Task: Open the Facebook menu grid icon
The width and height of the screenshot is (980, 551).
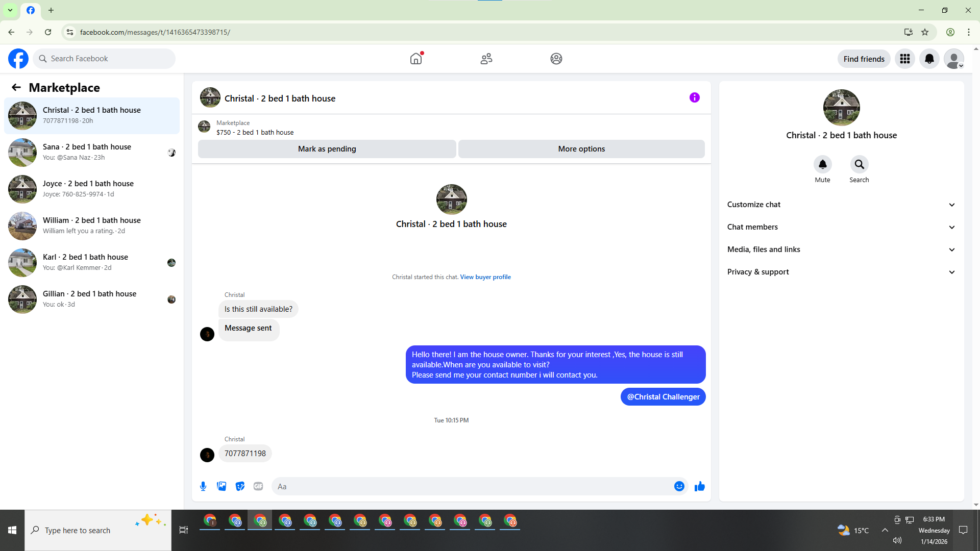Action: 904,59
